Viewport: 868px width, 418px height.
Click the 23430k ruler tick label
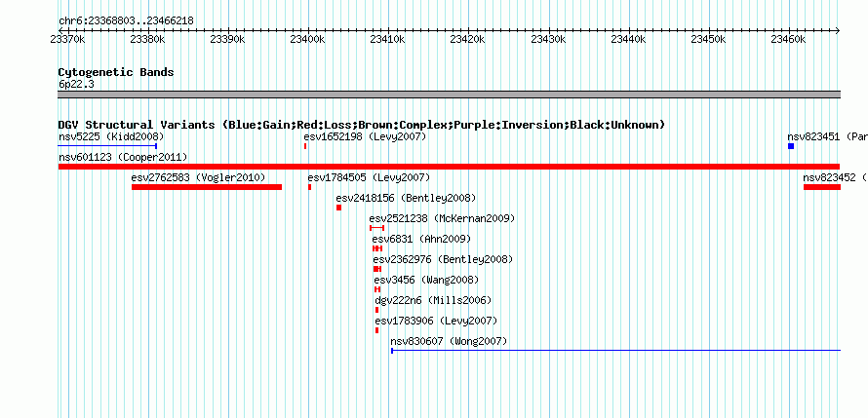(x=548, y=40)
